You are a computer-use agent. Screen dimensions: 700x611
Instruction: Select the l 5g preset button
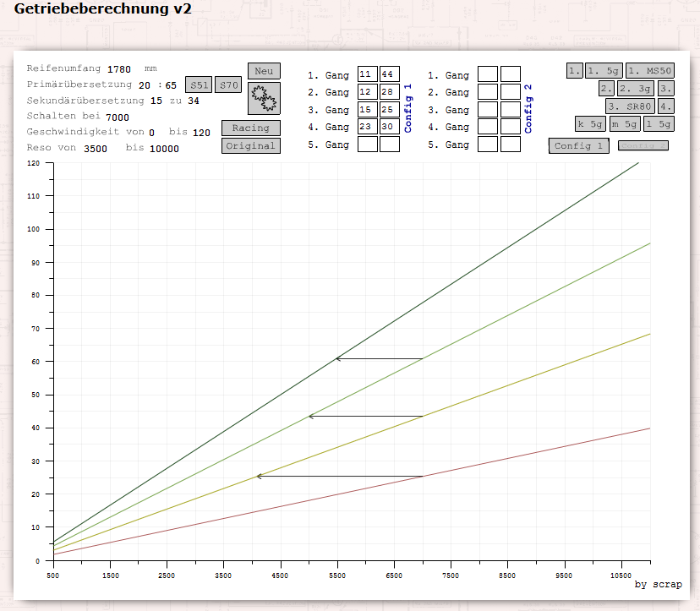[x=659, y=124]
